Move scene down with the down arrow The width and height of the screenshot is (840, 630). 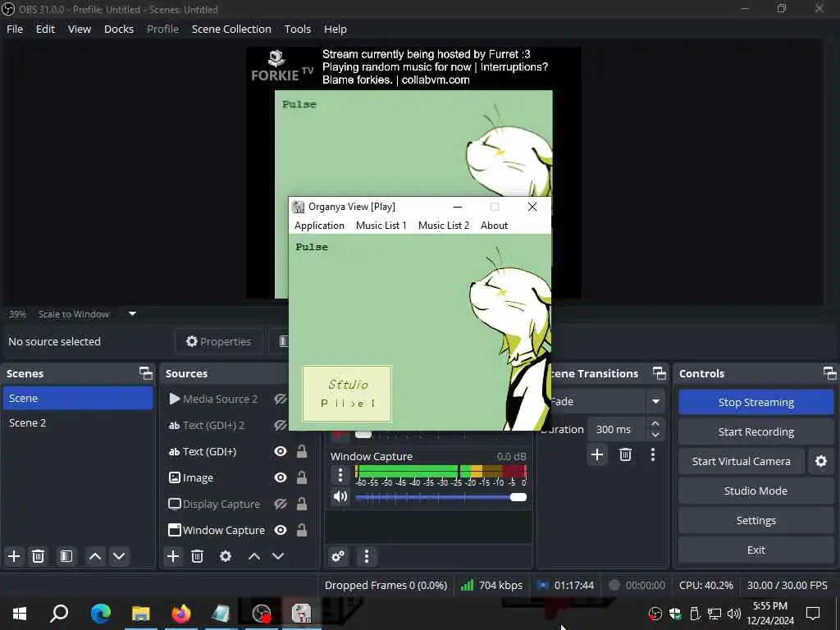coord(119,556)
